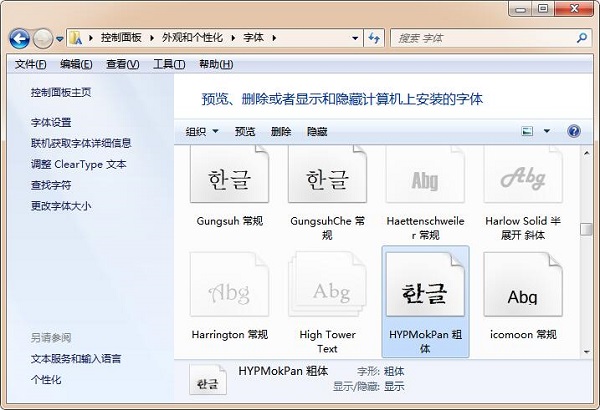Click the Back navigation arrow button

click(x=19, y=38)
